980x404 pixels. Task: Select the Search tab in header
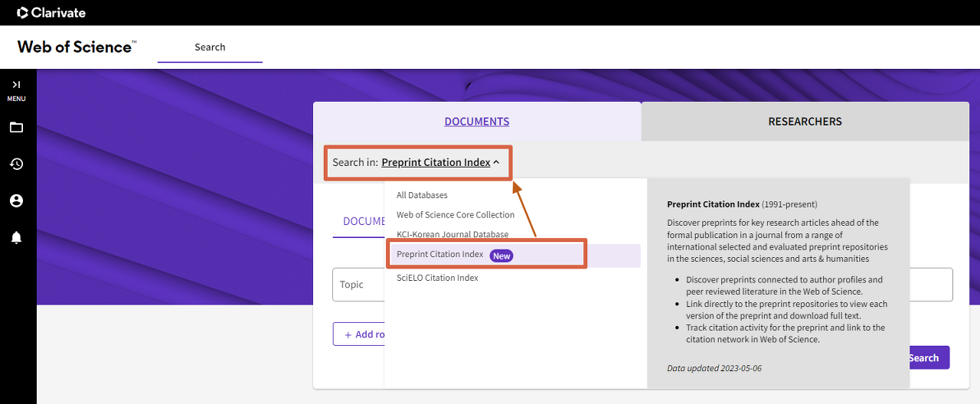[x=210, y=47]
